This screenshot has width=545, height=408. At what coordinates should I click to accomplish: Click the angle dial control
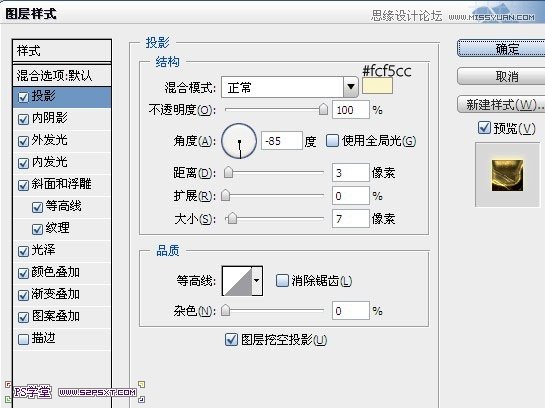click(239, 141)
